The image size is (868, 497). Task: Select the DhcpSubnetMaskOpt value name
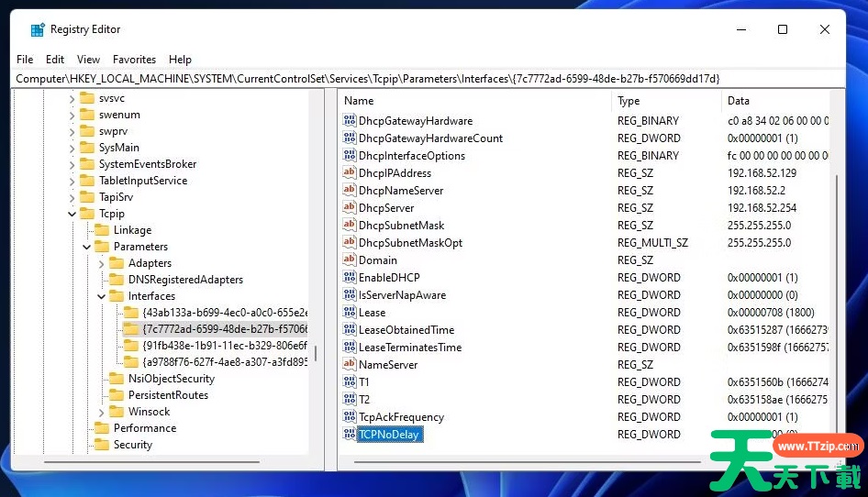(x=410, y=242)
